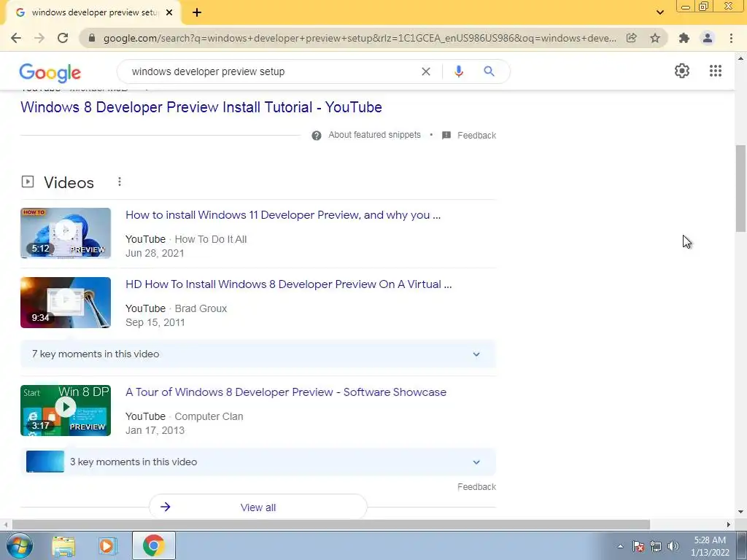Click the vertical scrollbar thumb

pos(740,188)
